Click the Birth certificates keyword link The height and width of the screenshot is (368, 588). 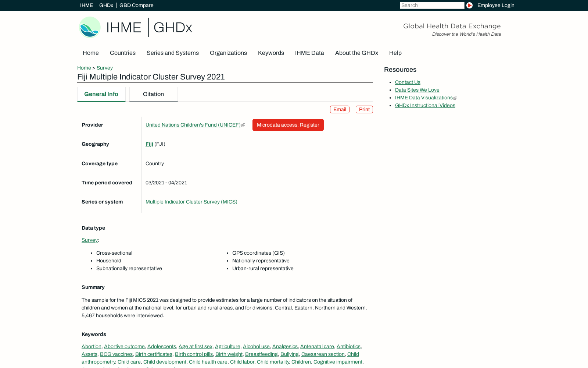click(154, 354)
